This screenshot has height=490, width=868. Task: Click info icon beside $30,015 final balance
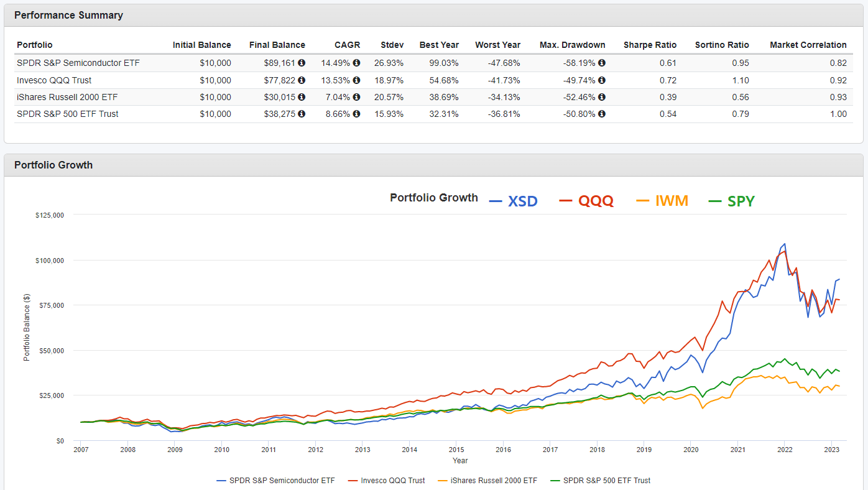click(302, 97)
